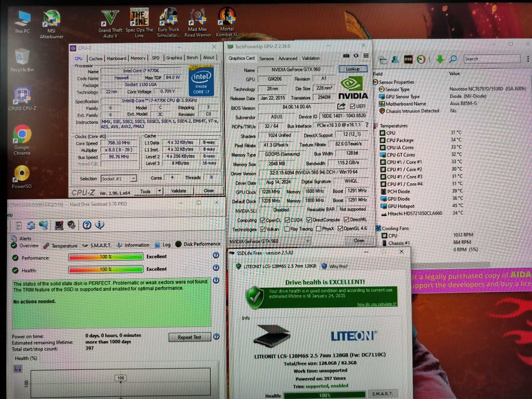Click the Close button in CPU-Z

click(x=209, y=190)
